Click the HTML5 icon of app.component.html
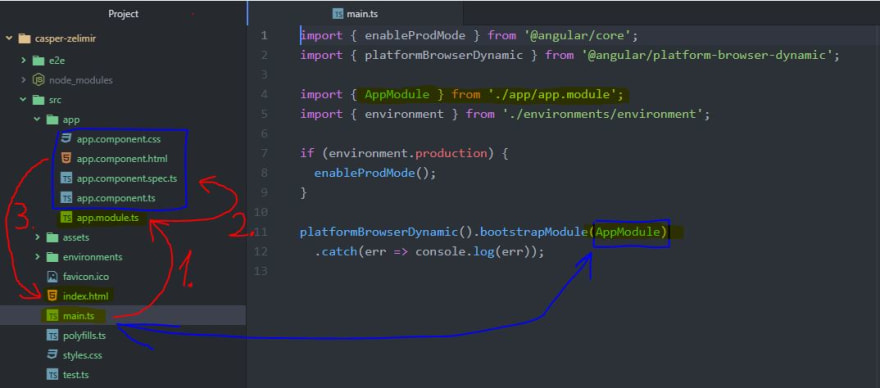The image size is (880, 388). tap(66, 158)
